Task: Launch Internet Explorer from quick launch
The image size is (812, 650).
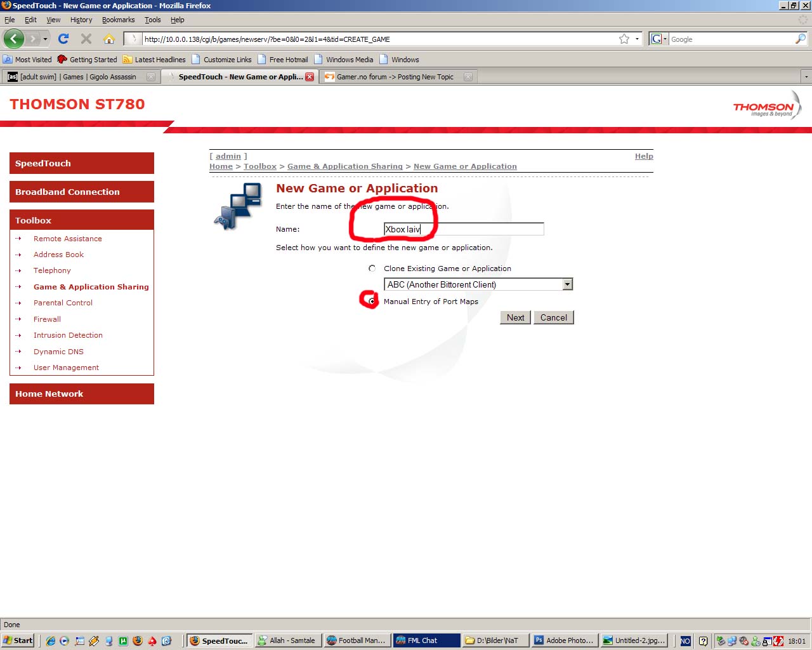Action: 51,640
